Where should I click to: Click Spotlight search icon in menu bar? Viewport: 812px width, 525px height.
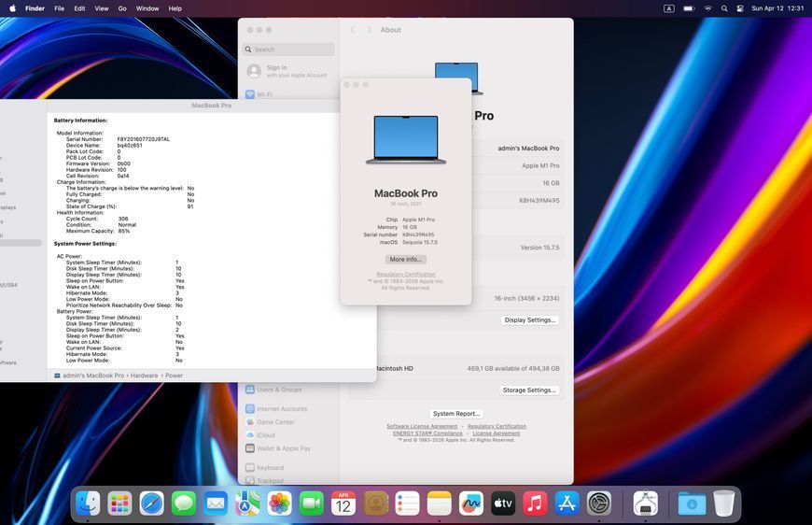coord(724,8)
